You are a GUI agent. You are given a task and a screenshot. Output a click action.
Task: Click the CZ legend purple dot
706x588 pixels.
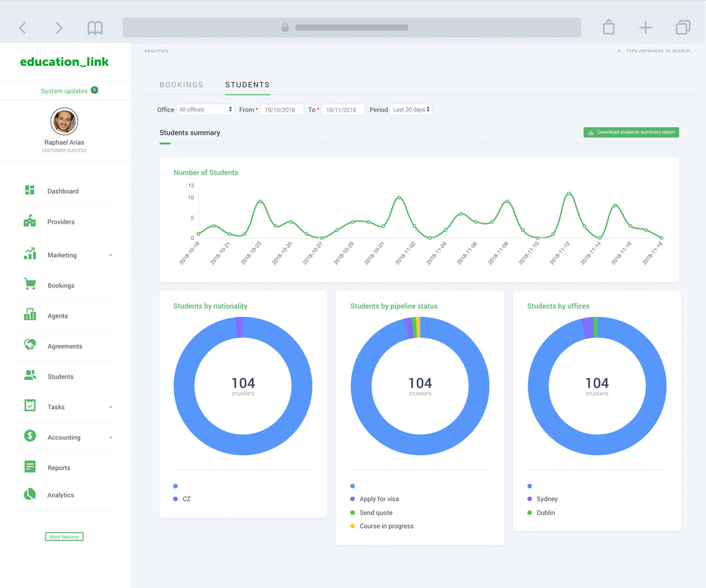click(175, 499)
